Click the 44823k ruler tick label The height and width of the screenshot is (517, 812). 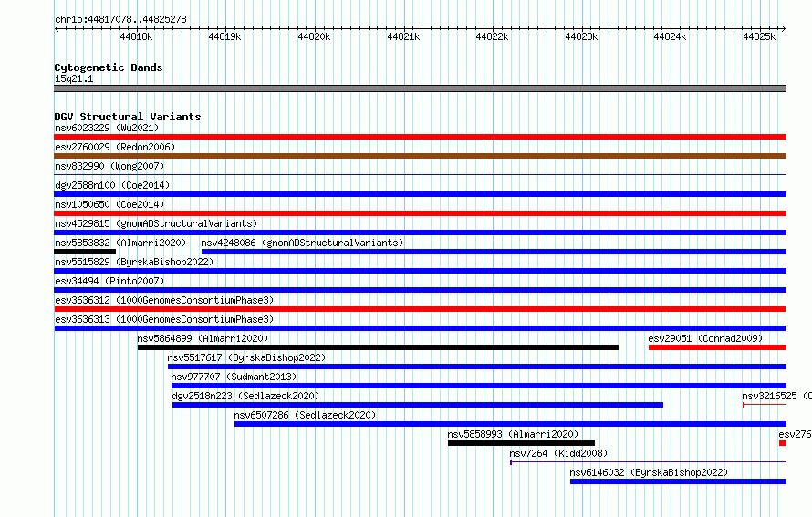tap(581, 36)
